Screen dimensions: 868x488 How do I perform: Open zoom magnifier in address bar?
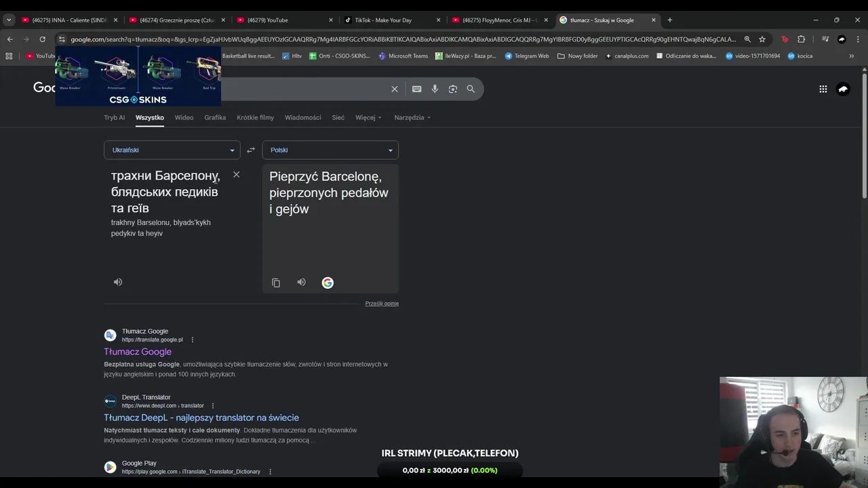(747, 39)
